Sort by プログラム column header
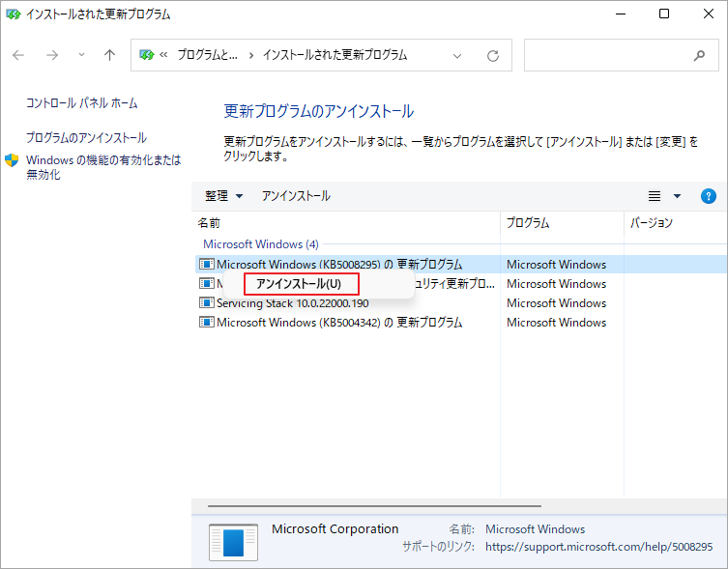The image size is (728, 569). [563, 223]
